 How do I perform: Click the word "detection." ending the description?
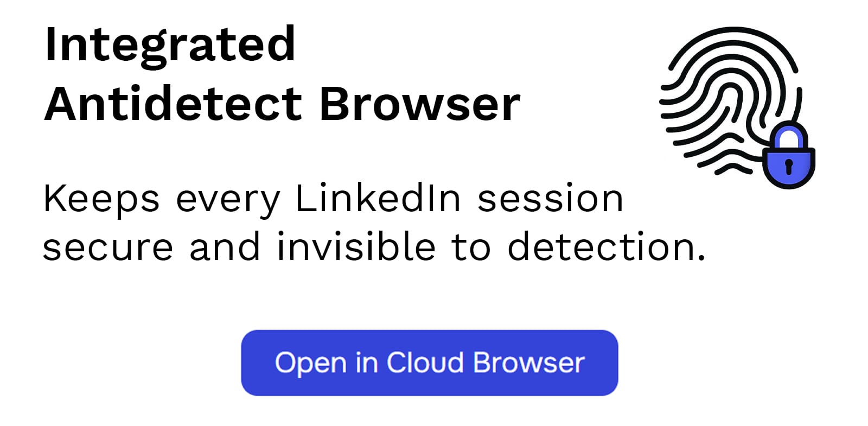point(607,247)
